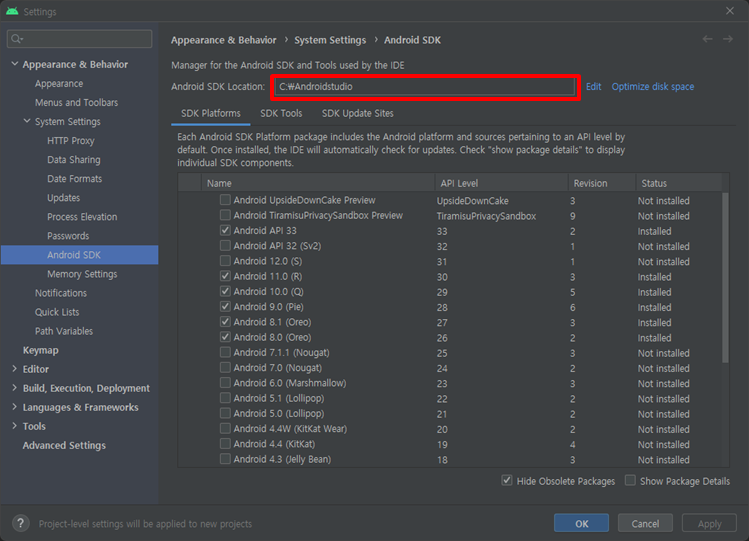Check Android 6.0 (Marshmallow) checkbox
Viewport: 749px width, 541px height.
click(225, 383)
